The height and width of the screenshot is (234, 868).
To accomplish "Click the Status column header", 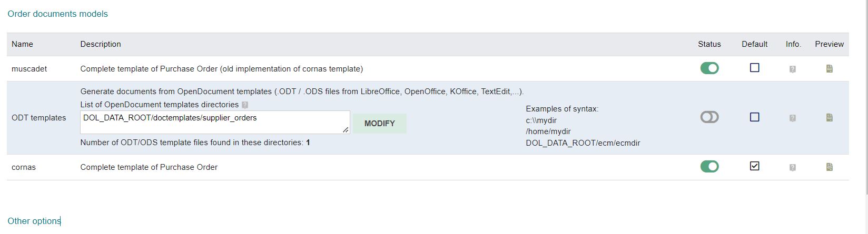I will pyautogui.click(x=709, y=44).
